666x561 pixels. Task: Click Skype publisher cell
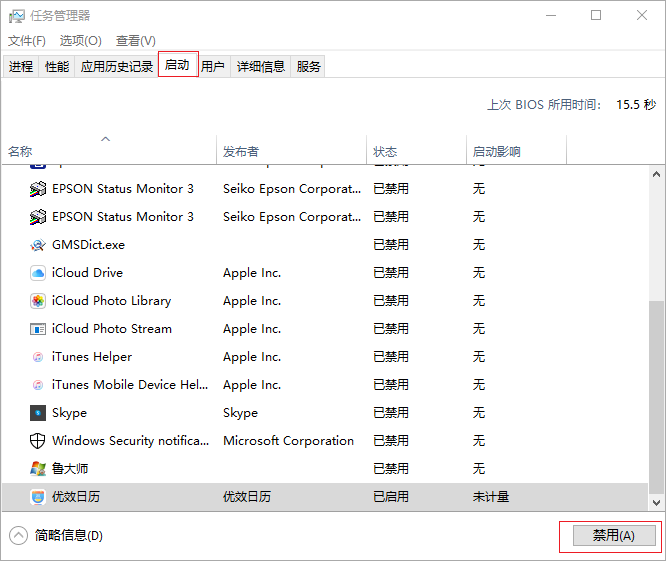click(240, 413)
